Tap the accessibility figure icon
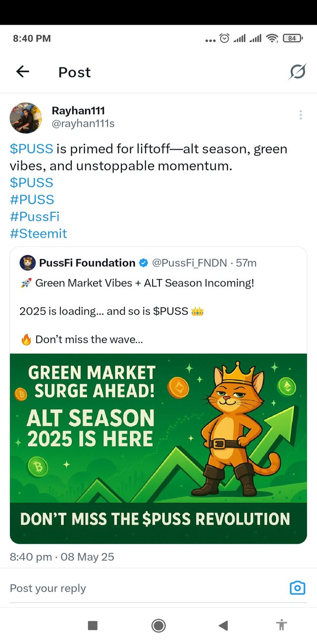317x644 pixels. pos(282,626)
